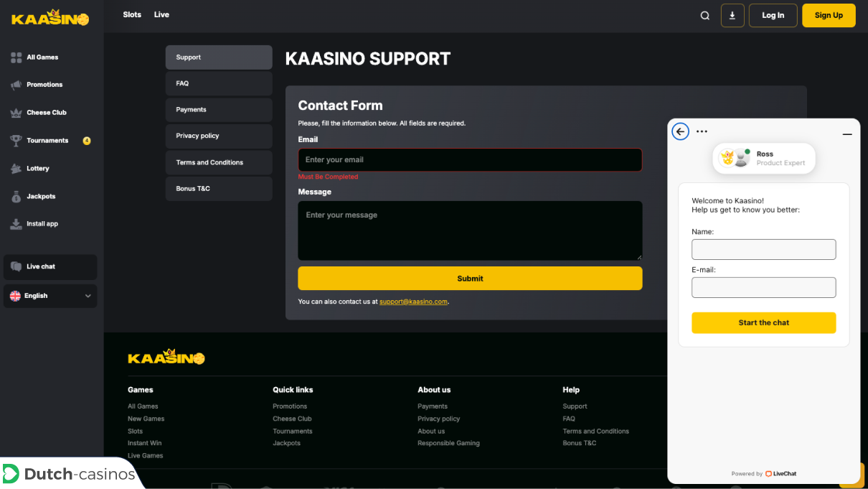Viewport: 868px width, 489px height.
Task: Click Ross agent avatar in chat
Action: [742, 158]
